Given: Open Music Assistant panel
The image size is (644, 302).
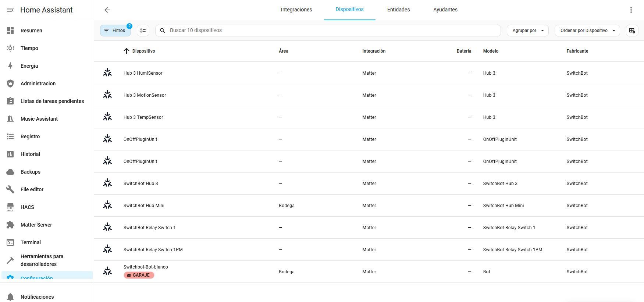Looking at the screenshot, I should click(x=47, y=119).
